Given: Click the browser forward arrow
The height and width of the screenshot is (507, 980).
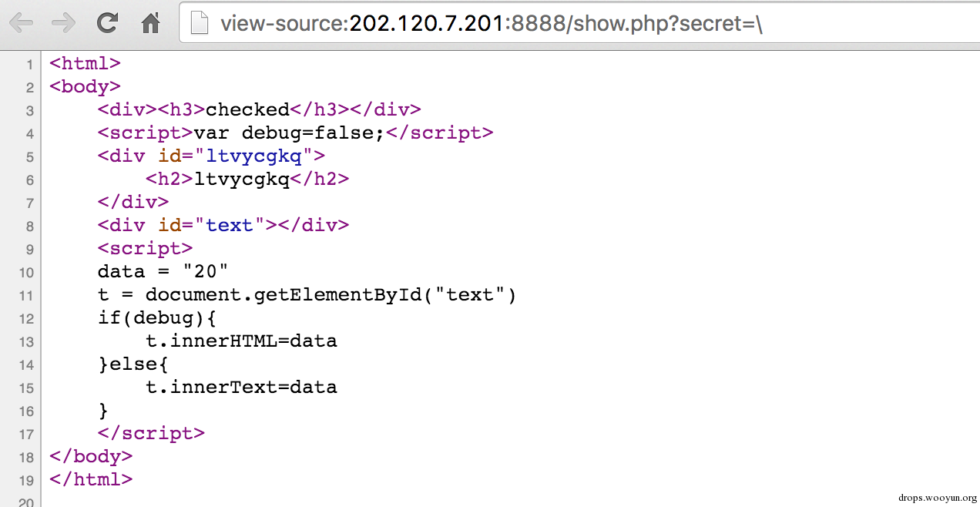Looking at the screenshot, I should (63, 23).
